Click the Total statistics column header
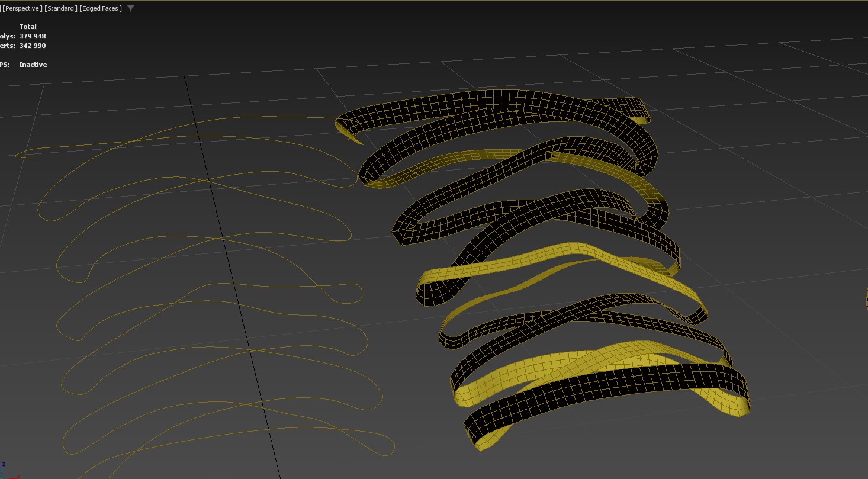The image size is (868, 479). (28, 27)
